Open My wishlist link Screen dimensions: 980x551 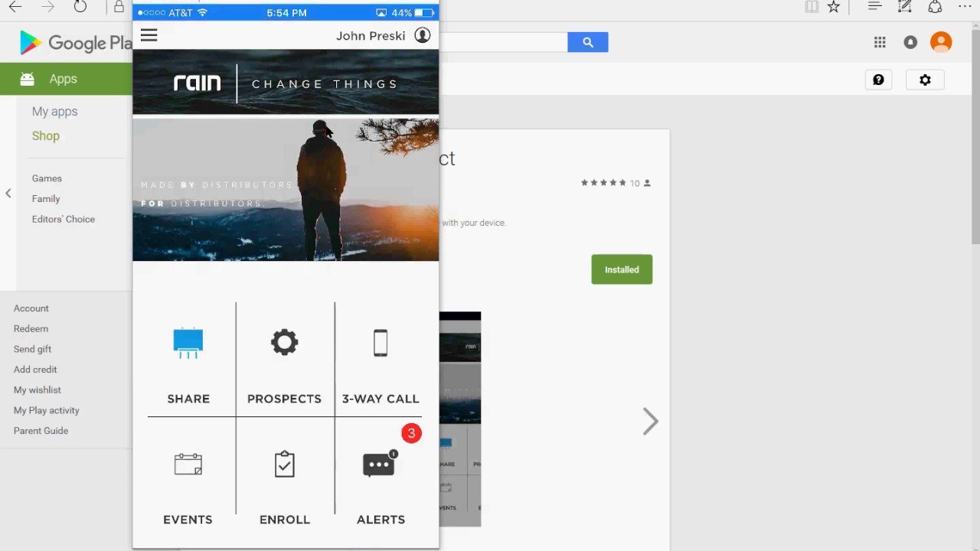coord(38,390)
